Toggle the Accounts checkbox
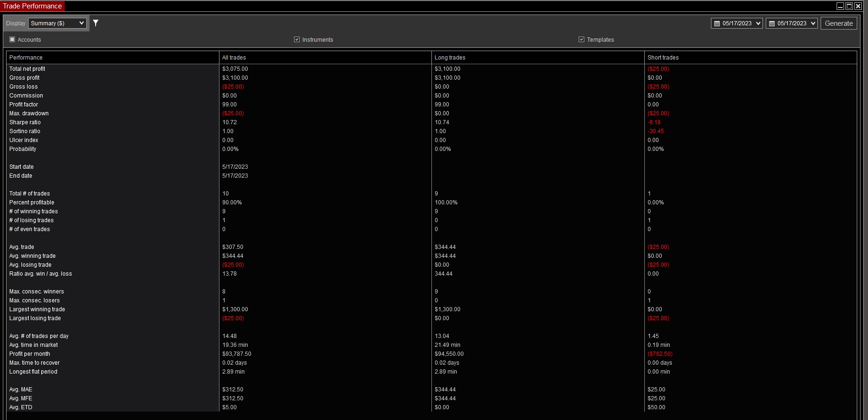Image resolution: width=868 pixels, height=420 pixels. [x=12, y=39]
